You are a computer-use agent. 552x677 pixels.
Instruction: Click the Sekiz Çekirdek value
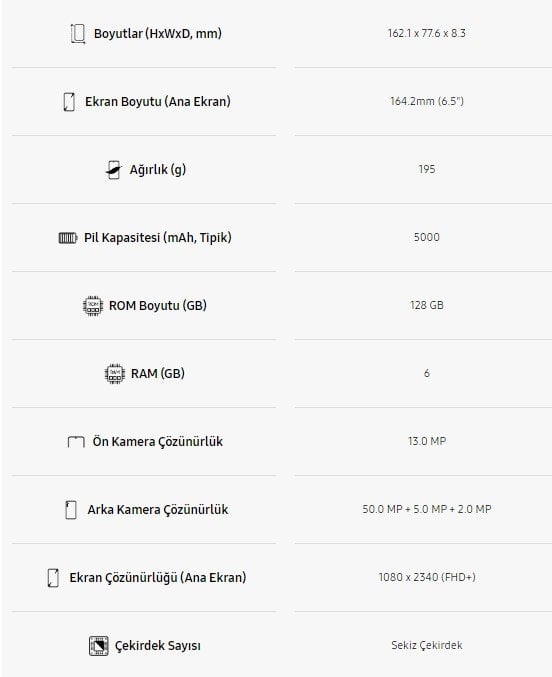[427, 645]
